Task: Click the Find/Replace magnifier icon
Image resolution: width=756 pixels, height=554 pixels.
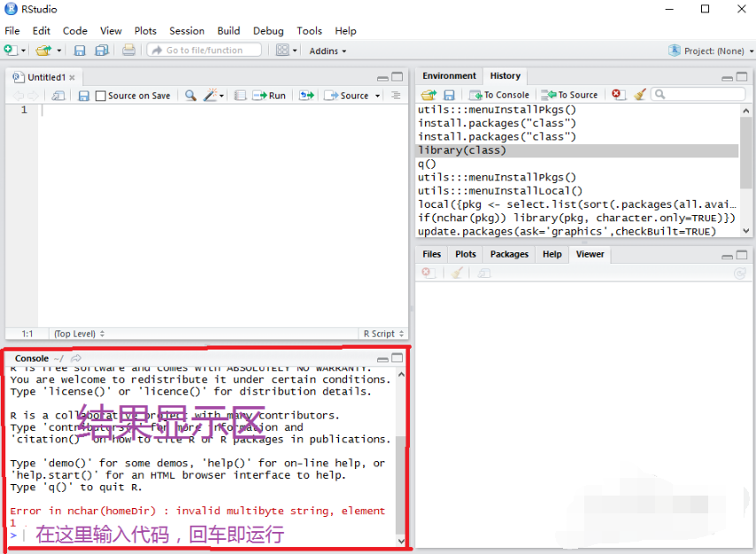Action: pos(191,96)
